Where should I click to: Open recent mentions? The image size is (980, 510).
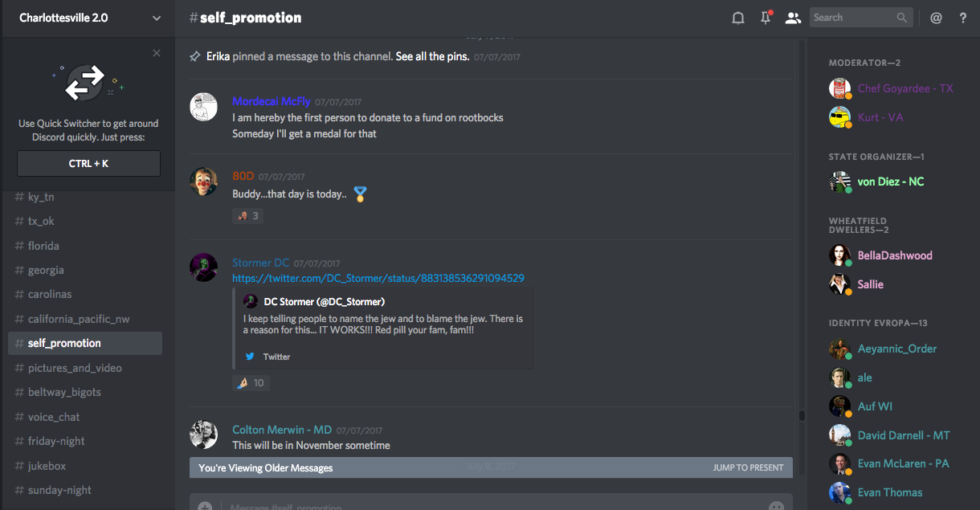click(x=936, y=18)
